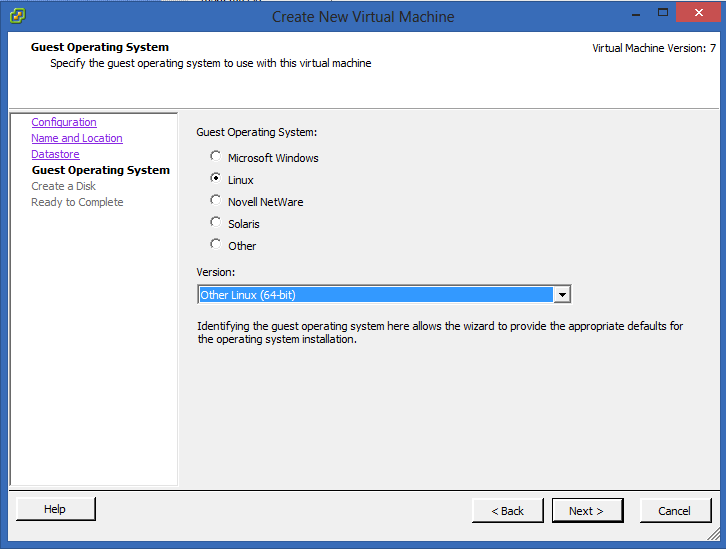Viewport: 726px width, 549px height.
Task: Click the VMware icon in the title bar
Action: 18,16
